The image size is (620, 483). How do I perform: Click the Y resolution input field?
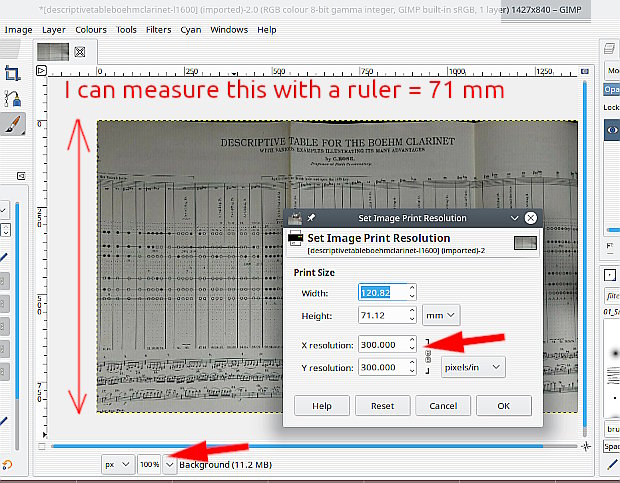point(383,367)
